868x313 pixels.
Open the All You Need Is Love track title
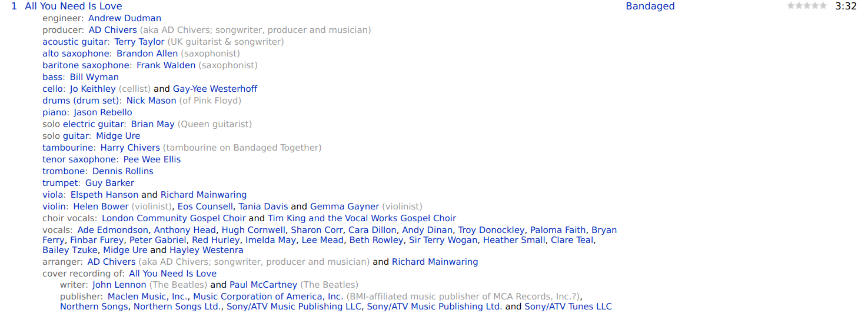(74, 6)
